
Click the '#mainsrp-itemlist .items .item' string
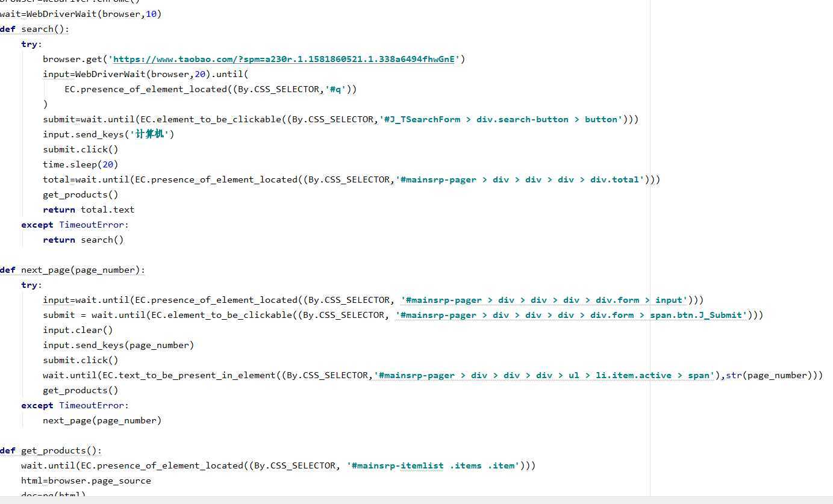click(434, 465)
